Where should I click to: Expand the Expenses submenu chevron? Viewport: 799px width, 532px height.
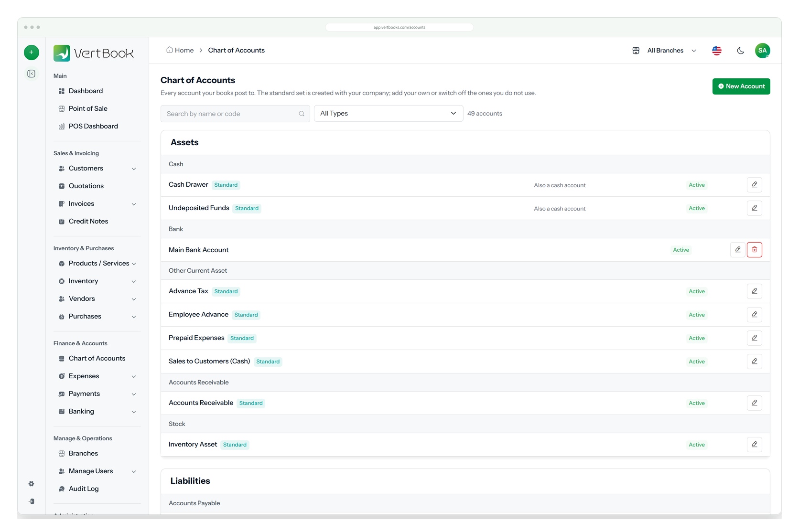pos(134,376)
